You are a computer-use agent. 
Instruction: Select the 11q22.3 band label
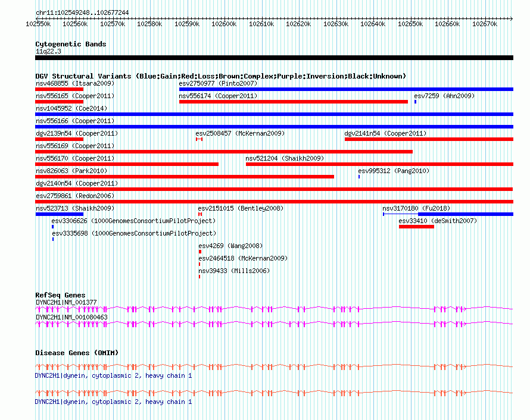coord(48,51)
